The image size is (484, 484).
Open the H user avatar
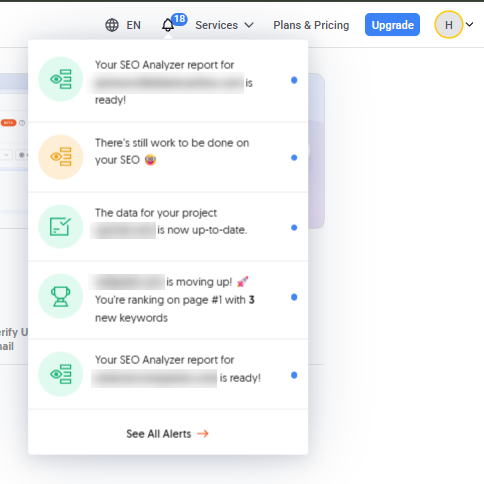point(449,25)
